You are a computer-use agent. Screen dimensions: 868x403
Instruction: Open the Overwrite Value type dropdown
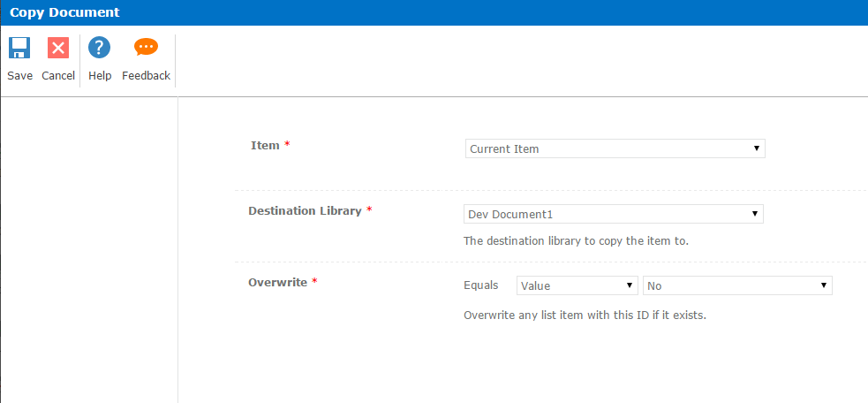coord(577,285)
